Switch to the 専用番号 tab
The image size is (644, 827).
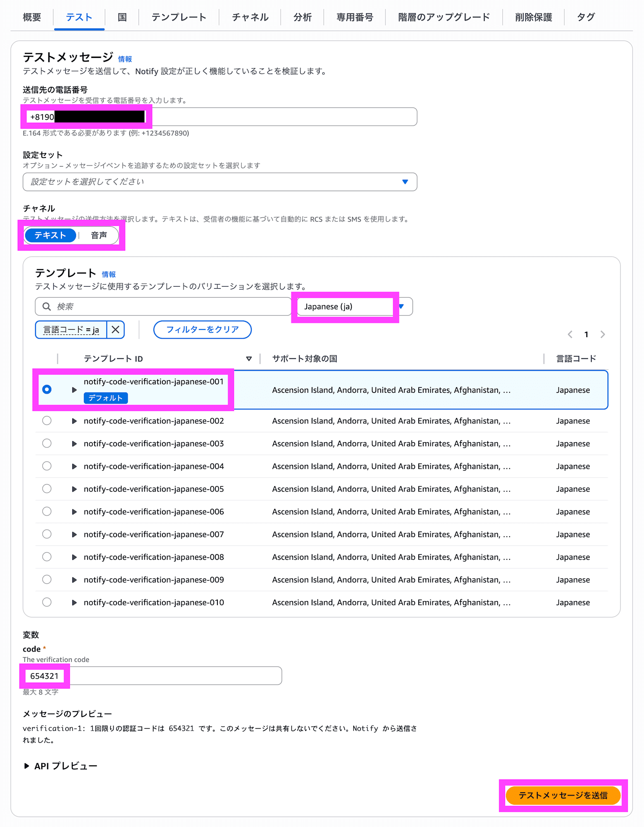pos(355,17)
